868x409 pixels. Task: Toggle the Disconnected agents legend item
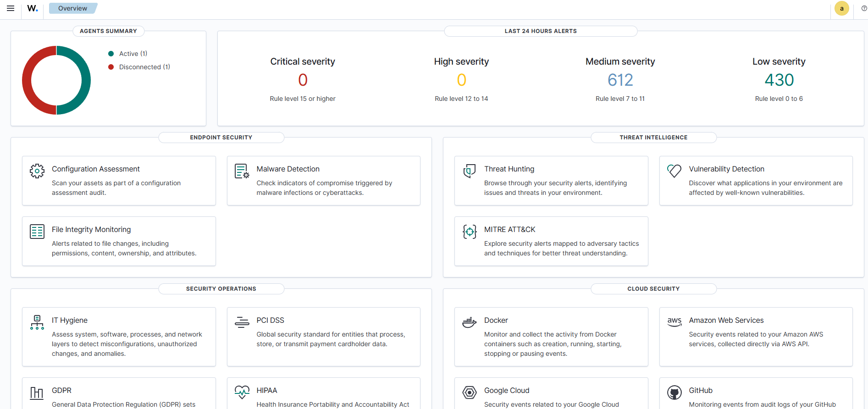[139, 67]
